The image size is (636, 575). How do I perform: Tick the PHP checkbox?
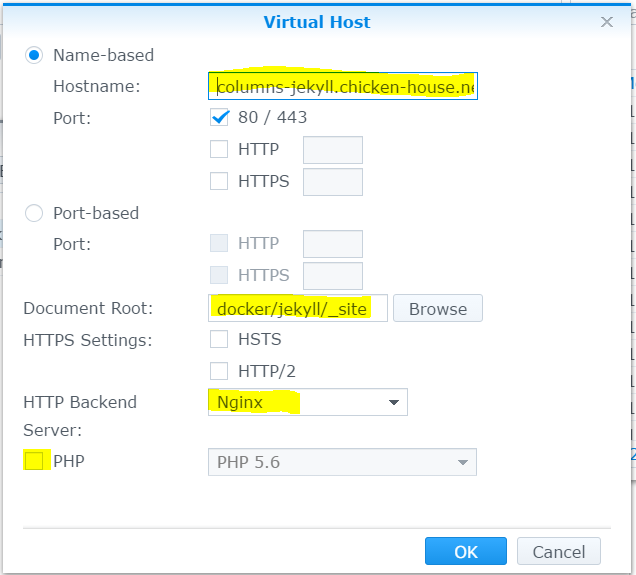click(x=34, y=462)
